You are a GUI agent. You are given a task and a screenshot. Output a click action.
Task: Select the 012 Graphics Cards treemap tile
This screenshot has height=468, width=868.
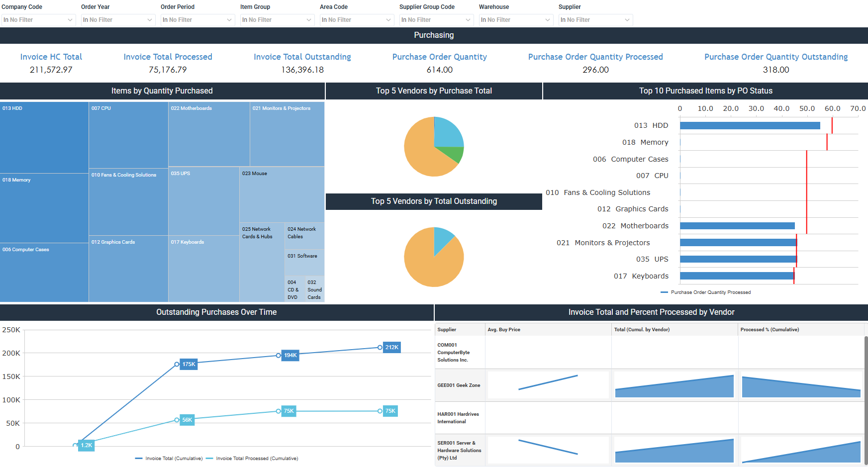128,269
